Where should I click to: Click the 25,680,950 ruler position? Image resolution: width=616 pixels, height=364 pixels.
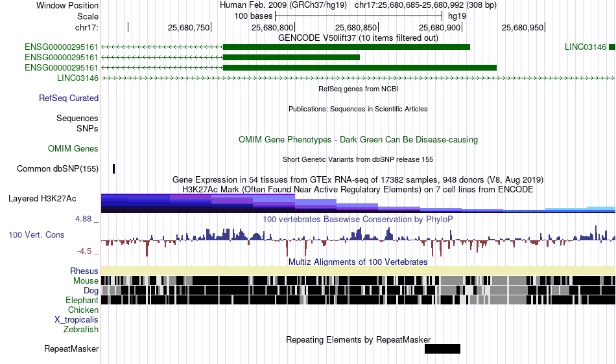(x=523, y=27)
